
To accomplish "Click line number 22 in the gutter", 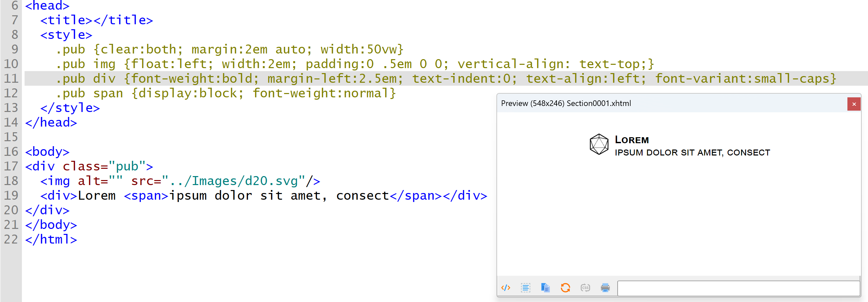I will [x=11, y=239].
